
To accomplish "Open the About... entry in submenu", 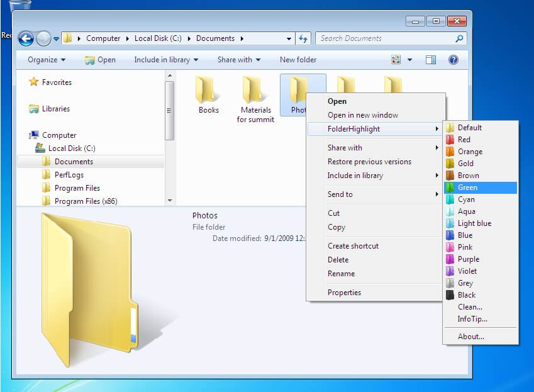I will pyautogui.click(x=470, y=337).
